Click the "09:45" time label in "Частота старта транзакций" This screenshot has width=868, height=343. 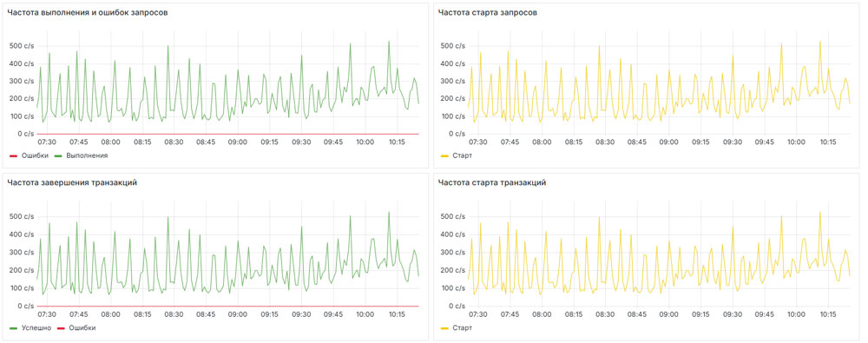764,314
